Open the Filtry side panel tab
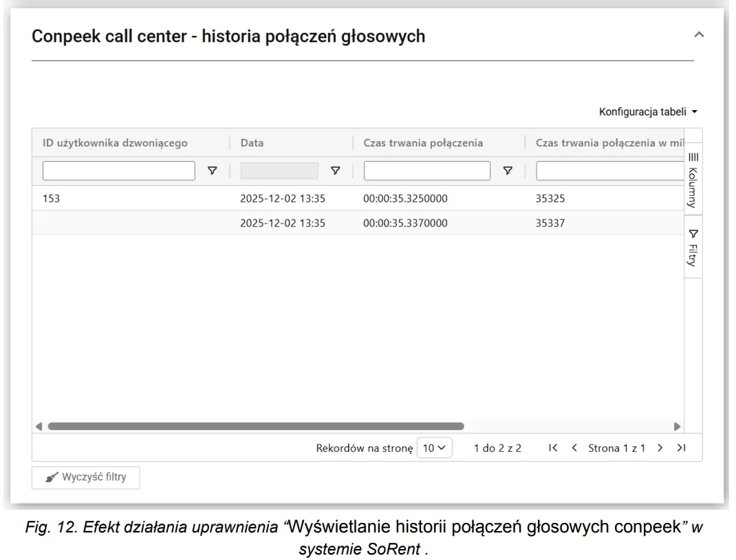Image resolution: width=736 pixels, height=560 pixels. [x=693, y=248]
